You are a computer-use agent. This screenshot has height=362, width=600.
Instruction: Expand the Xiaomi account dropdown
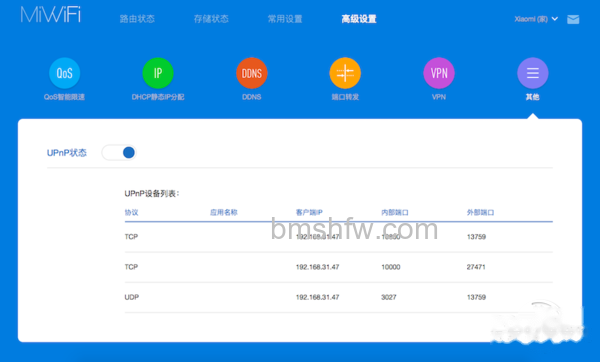[536, 19]
